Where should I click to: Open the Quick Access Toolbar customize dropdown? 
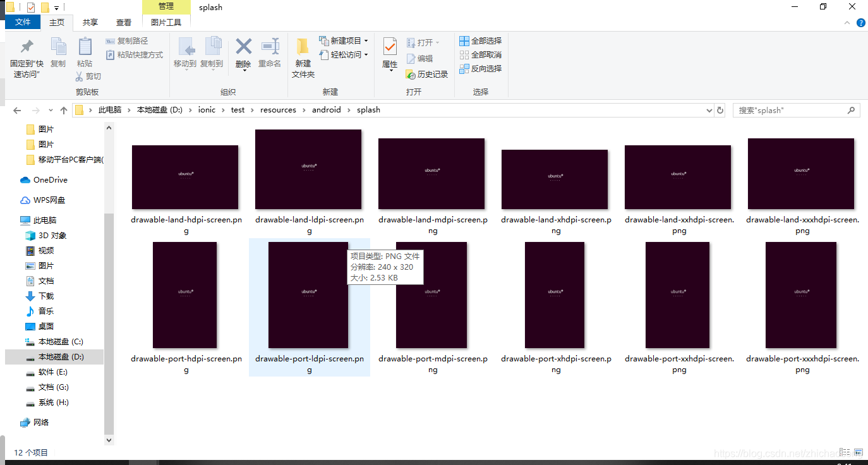pos(57,8)
